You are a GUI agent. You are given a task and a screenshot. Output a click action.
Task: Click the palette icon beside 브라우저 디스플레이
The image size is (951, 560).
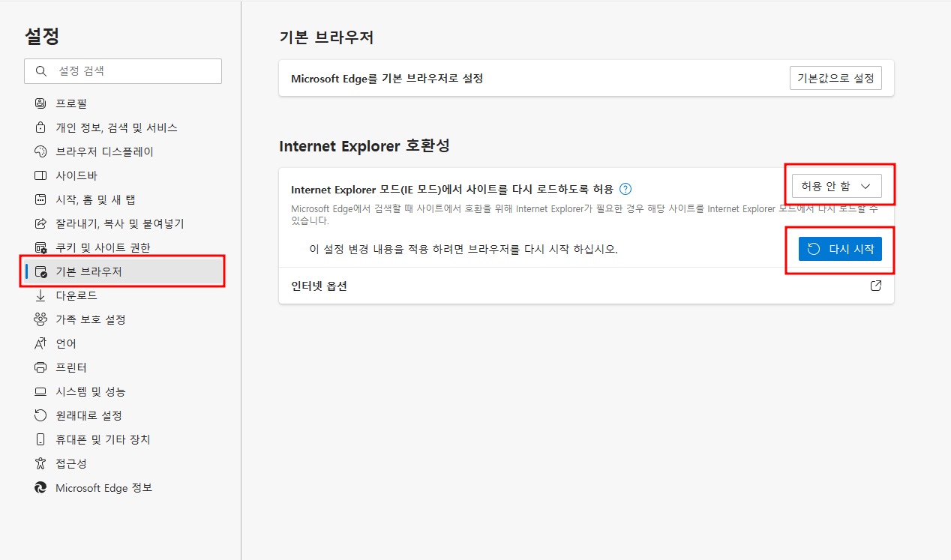pyautogui.click(x=40, y=151)
